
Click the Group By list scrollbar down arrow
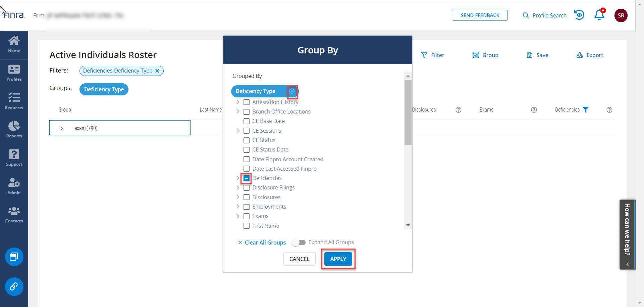coord(408,225)
